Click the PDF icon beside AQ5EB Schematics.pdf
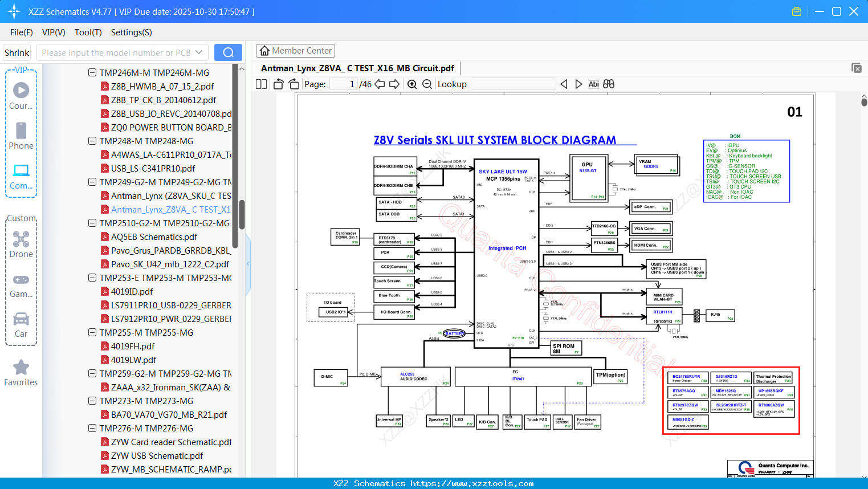This screenshot has height=489, width=868. 105,237
